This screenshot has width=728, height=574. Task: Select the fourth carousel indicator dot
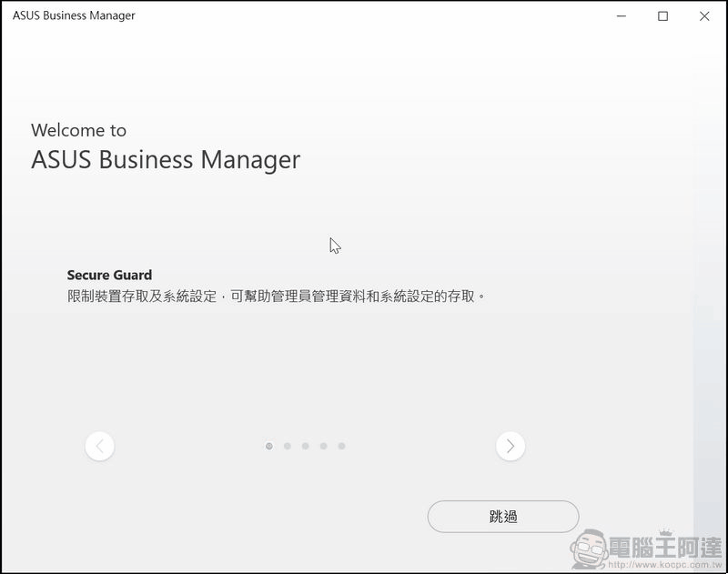pos(323,446)
